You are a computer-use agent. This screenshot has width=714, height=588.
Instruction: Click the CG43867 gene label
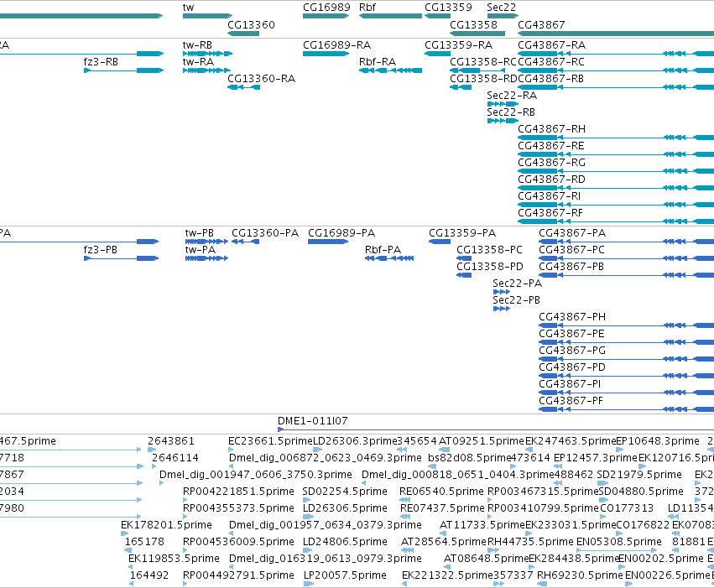pos(541,24)
